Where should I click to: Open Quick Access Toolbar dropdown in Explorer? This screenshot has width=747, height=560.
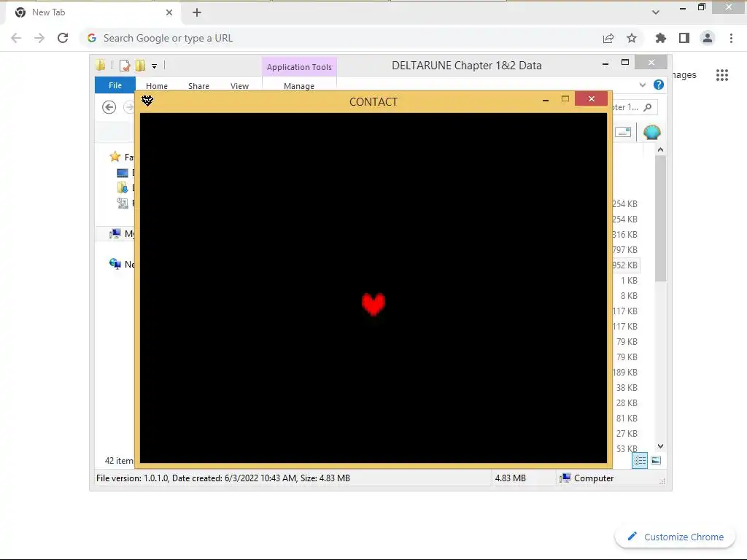click(155, 66)
